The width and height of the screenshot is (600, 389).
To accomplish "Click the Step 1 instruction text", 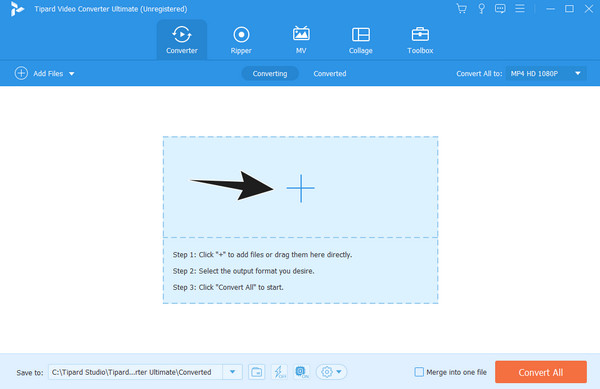I will coord(262,255).
